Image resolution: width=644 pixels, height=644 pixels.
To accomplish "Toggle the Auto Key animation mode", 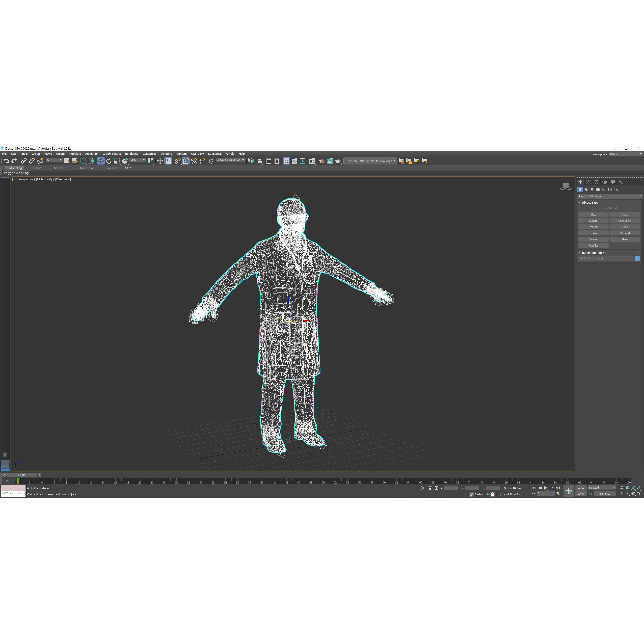I will click(x=581, y=488).
